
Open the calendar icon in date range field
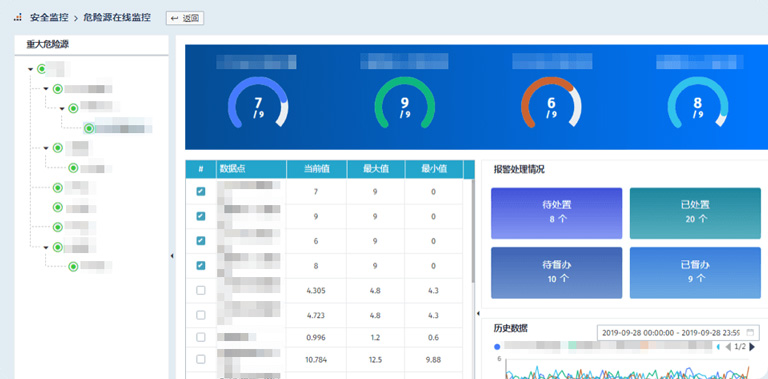pyautogui.click(x=750, y=332)
